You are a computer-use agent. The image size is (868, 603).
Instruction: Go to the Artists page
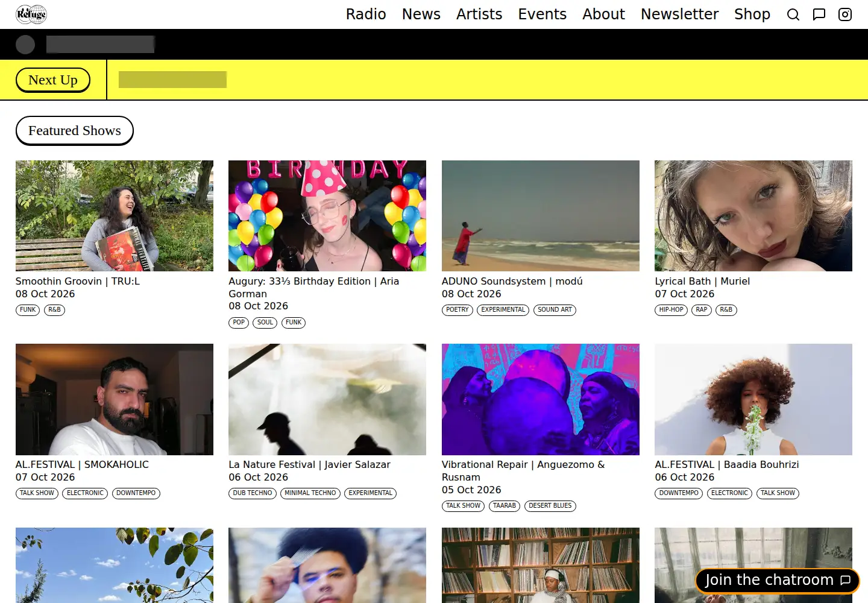point(479,14)
